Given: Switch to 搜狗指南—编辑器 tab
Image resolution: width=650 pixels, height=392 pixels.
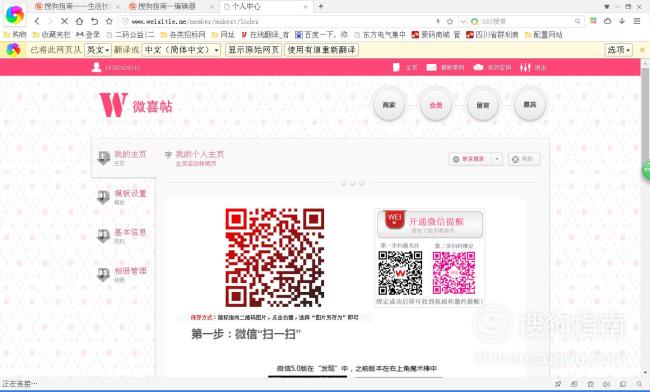Looking at the screenshot, I should point(170,6).
